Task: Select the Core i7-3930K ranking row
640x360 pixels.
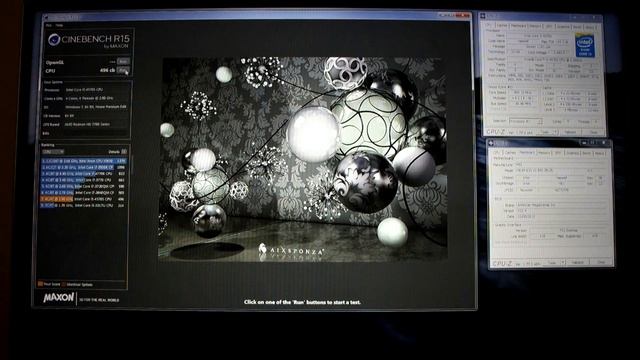Action: (84, 167)
